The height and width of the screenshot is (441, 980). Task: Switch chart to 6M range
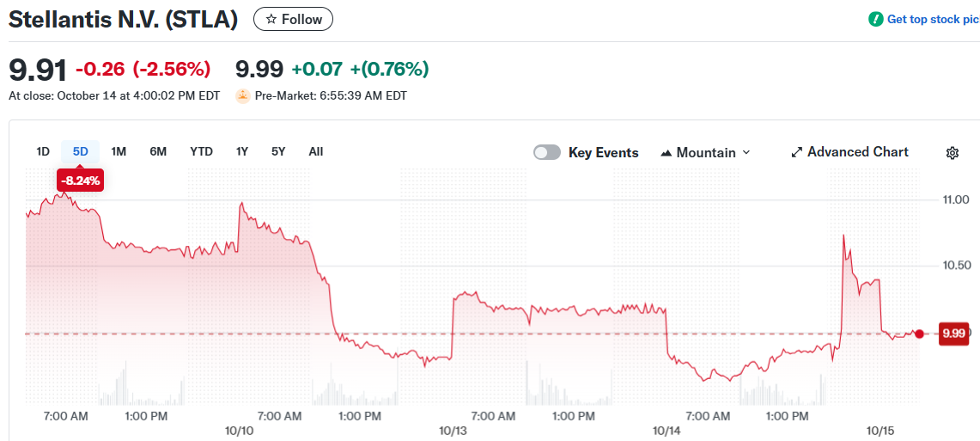158,151
